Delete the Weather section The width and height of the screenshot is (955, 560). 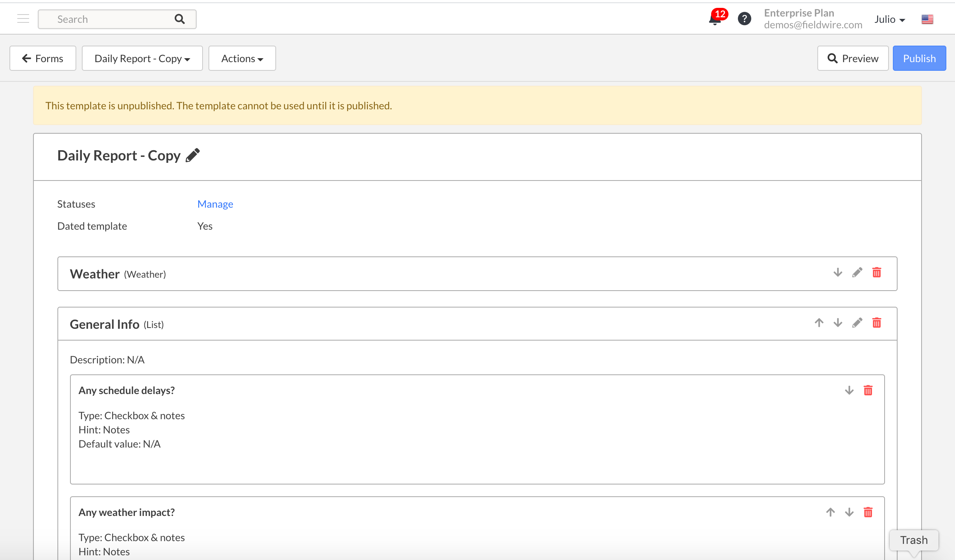(877, 273)
